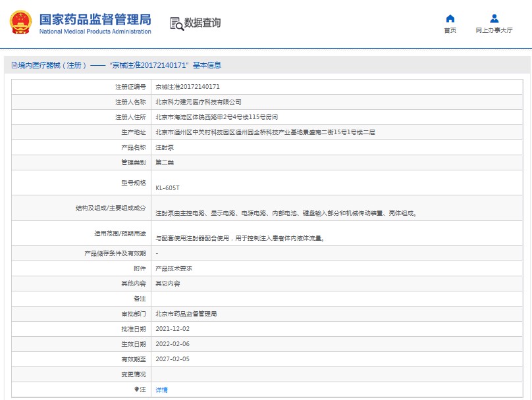Click the 其他内容 field label

click(134, 284)
